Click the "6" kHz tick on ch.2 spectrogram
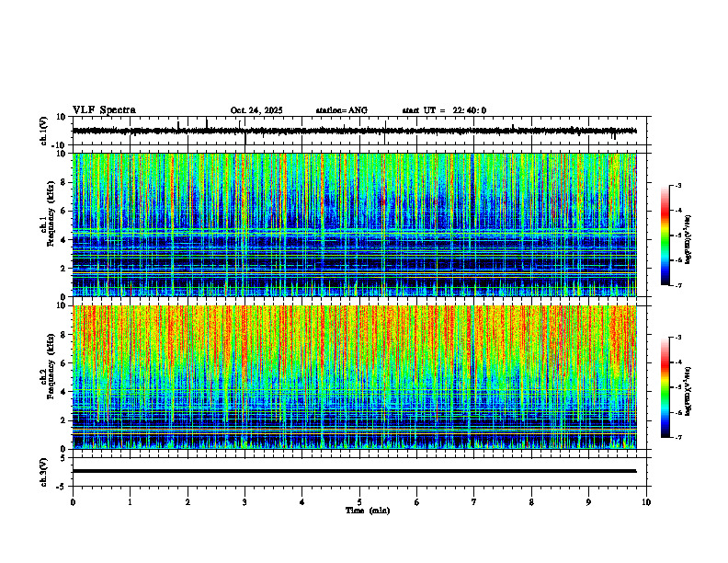This screenshot has height=563, width=728. point(64,362)
